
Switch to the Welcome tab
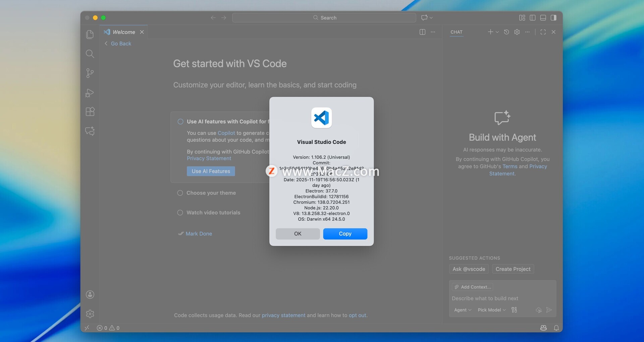click(123, 32)
